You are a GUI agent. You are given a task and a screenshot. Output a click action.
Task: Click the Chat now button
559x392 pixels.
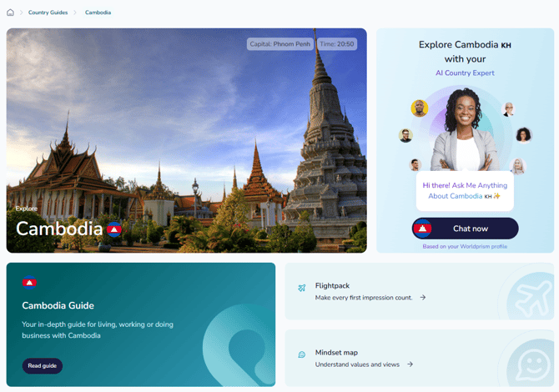465,229
